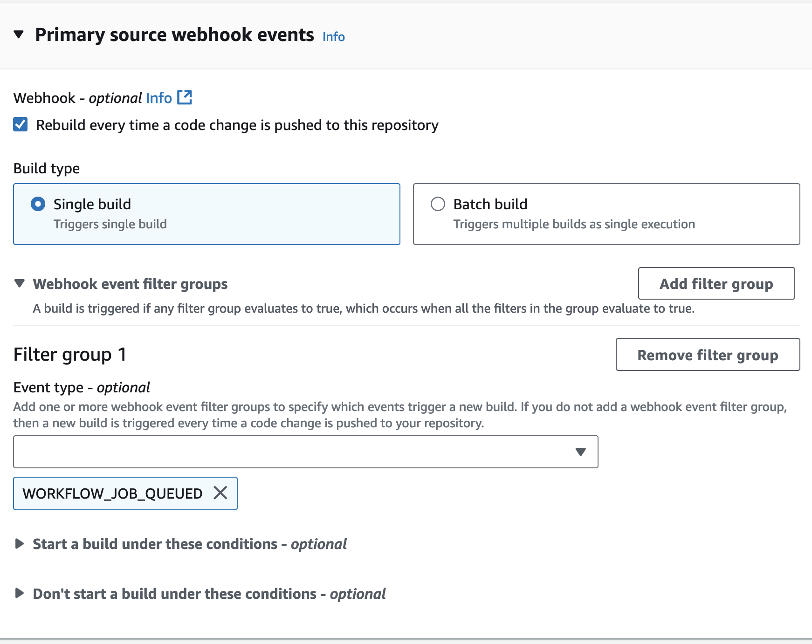812x644 pixels.
Task: Collapse the Webhook event filter groups section
Action: pos(20,283)
